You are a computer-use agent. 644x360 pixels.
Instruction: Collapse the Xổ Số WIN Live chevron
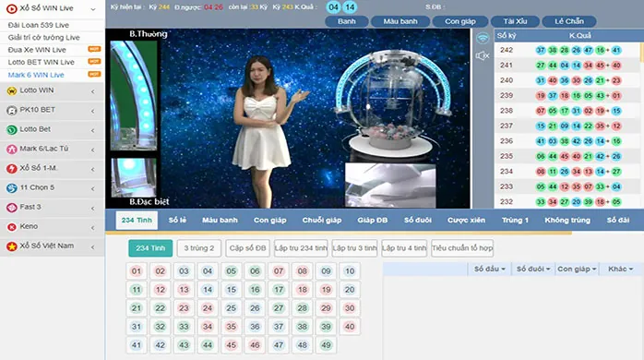point(93,9)
